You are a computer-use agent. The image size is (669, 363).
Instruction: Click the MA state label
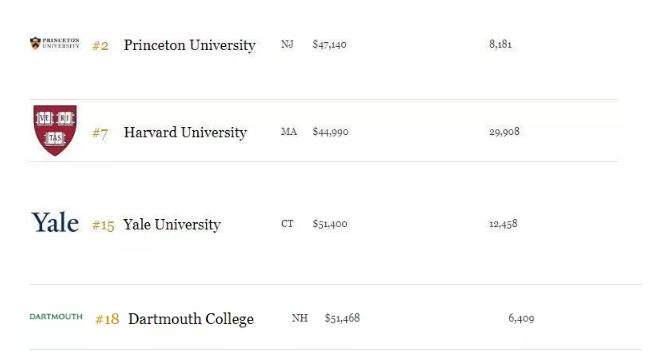tap(289, 131)
